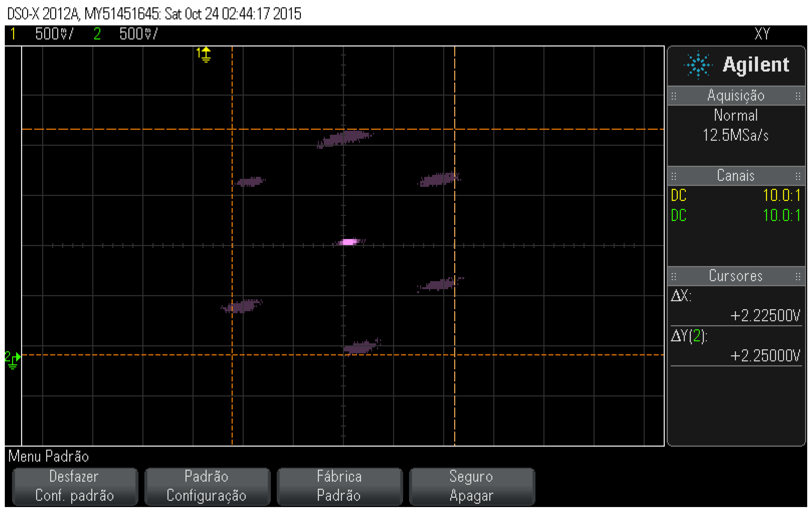Toggle channel 1 DC coupling label
Screen dimensions: 812x511
tap(679, 195)
